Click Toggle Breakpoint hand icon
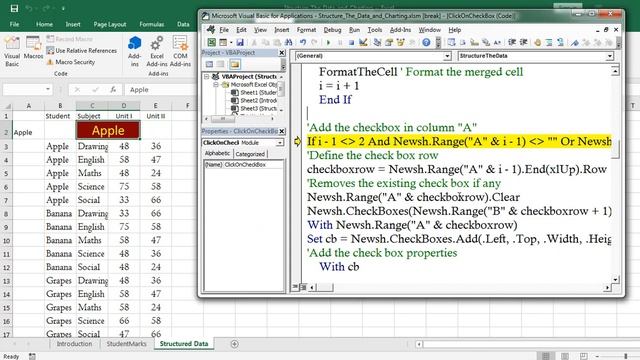 click(537, 42)
